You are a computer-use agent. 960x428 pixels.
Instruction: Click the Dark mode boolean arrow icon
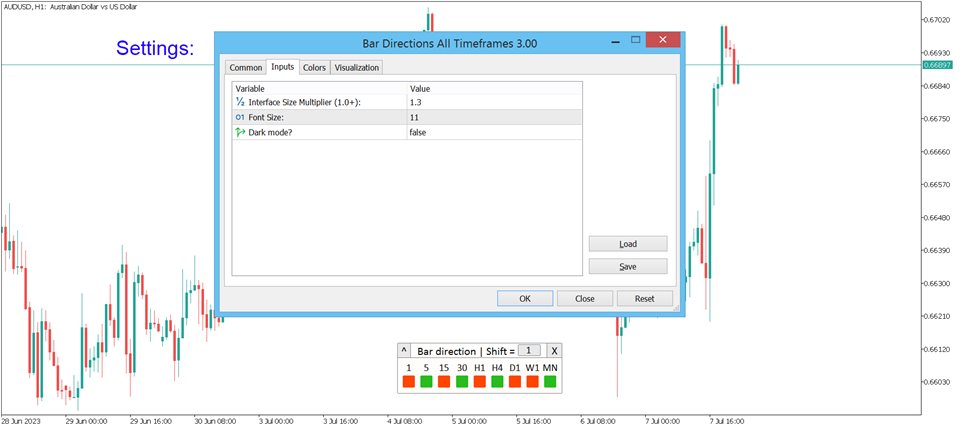(240, 132)
